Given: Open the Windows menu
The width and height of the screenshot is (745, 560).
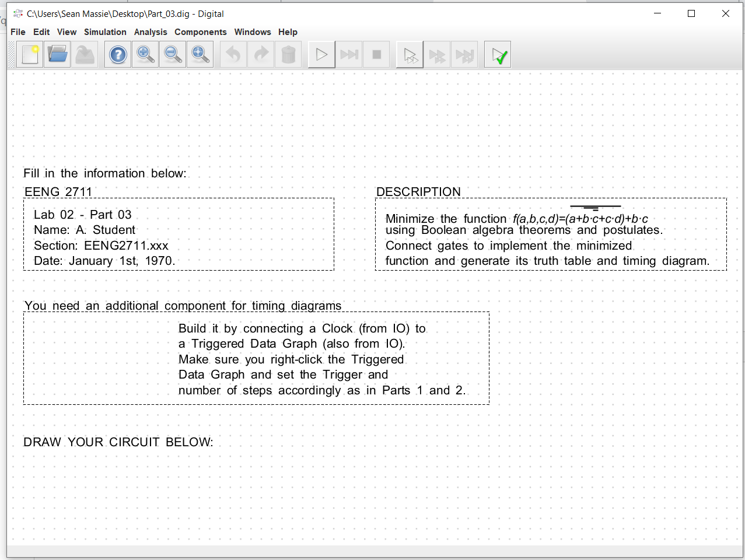Looking at the screenshot, I should click(x=253, y=32).
